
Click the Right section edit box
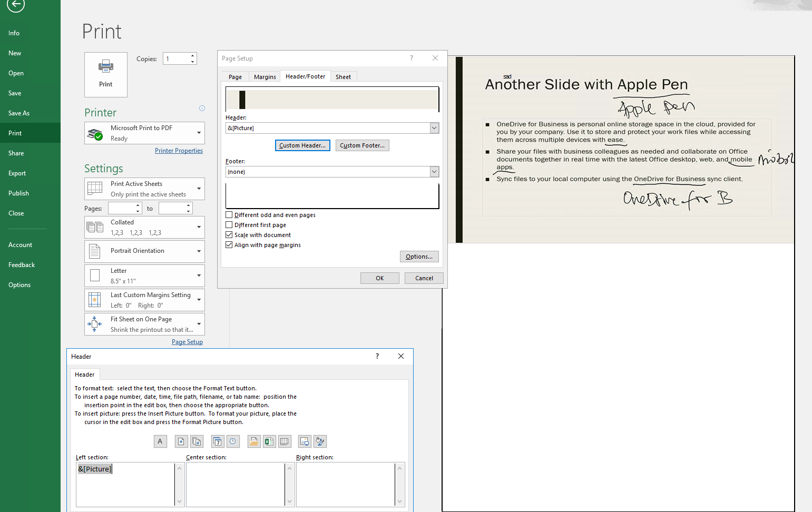point(346,485)
